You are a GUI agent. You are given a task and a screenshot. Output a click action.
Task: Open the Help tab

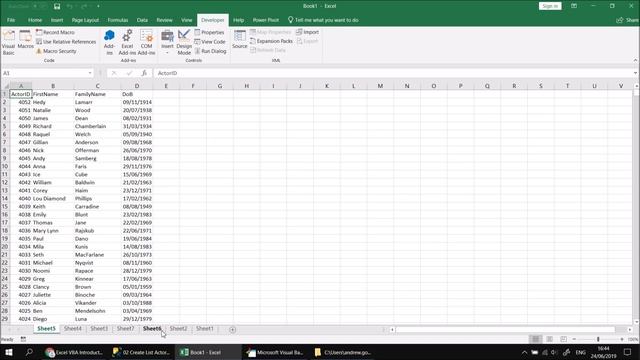tap(238, 20)
